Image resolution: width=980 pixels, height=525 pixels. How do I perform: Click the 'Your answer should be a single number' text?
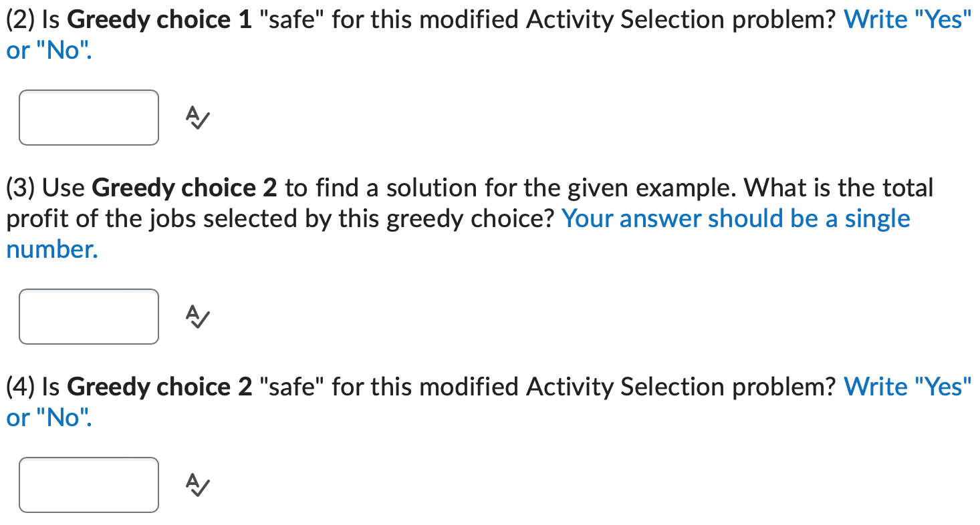(735, 218)
